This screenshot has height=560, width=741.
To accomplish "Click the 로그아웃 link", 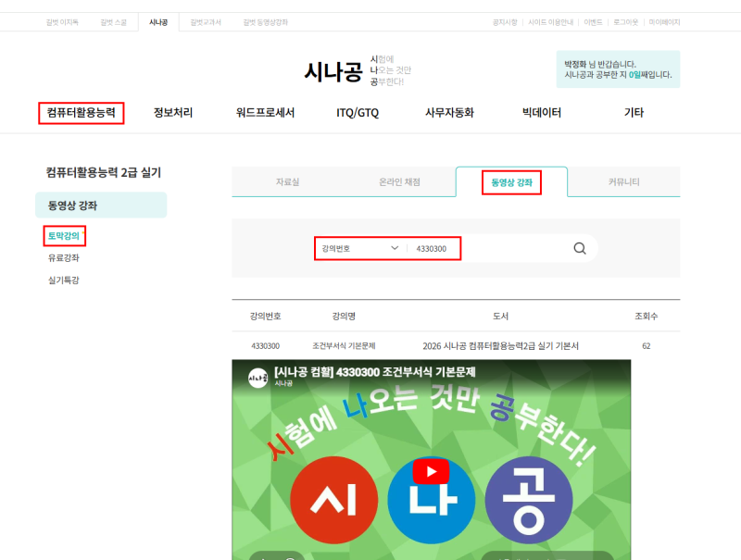I will 626,22.
